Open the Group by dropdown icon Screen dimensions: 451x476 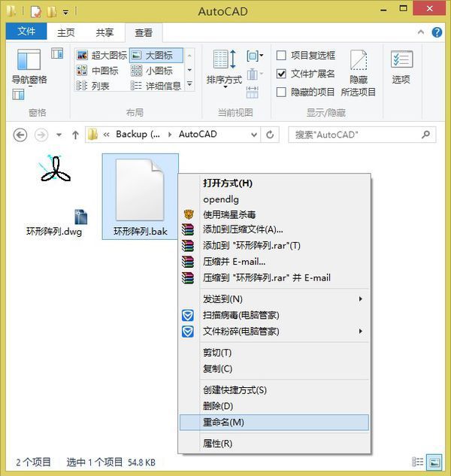(x=255, y=56)
